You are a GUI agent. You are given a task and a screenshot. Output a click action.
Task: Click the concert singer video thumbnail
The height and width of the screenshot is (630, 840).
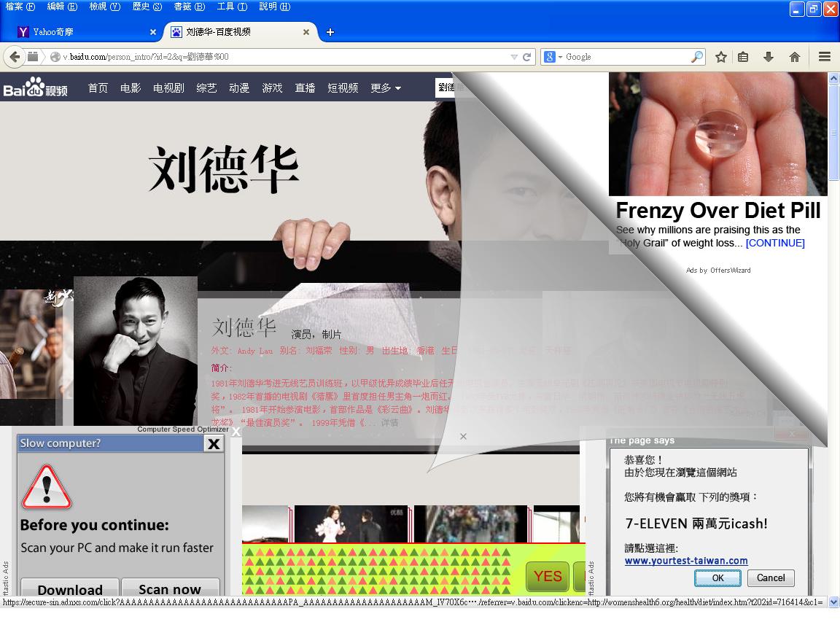pyautogui.click(x=351, y=524)
